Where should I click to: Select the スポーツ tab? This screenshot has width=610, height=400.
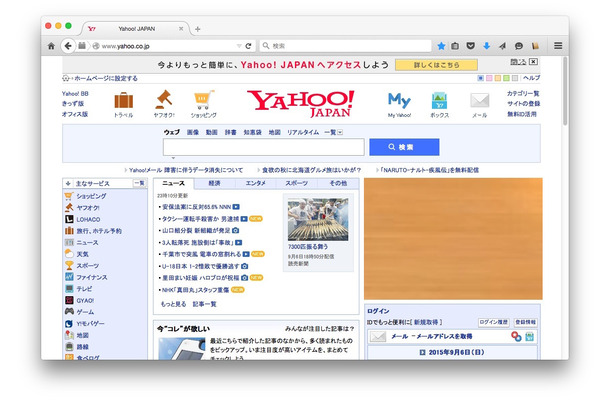(296, 183)
